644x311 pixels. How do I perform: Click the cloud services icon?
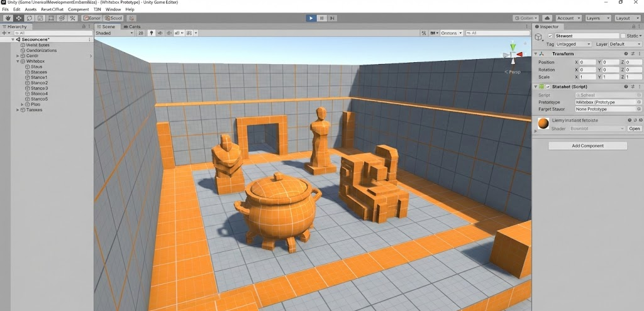point(547,18)
